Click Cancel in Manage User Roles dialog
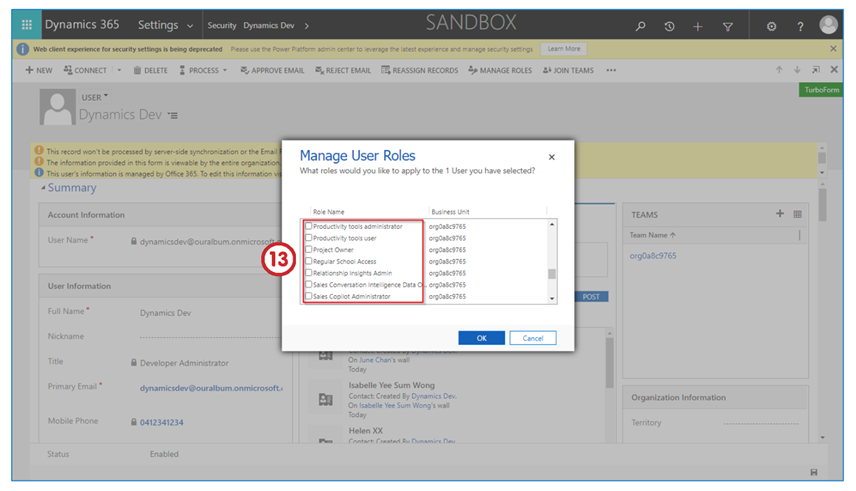 click(532, 338)
